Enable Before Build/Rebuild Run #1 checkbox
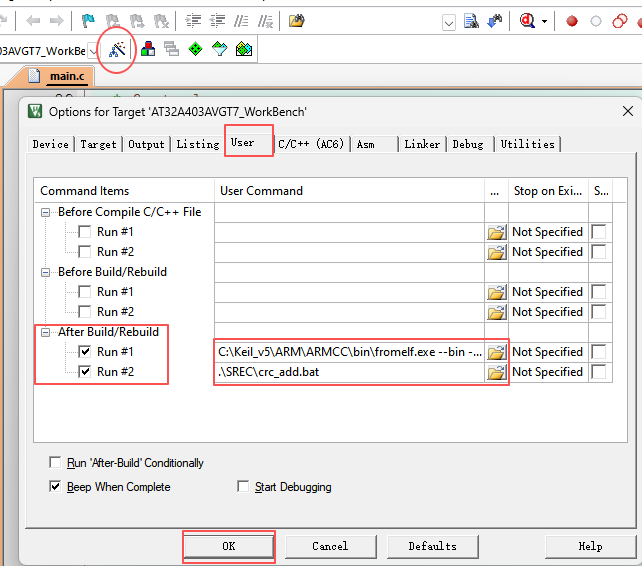The width and height of the screenshot is (642, 566). [x=85, y=292]
